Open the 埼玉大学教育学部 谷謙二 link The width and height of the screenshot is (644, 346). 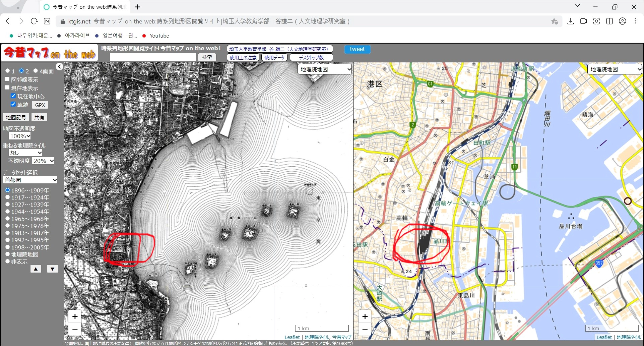(x=280, y=49)
